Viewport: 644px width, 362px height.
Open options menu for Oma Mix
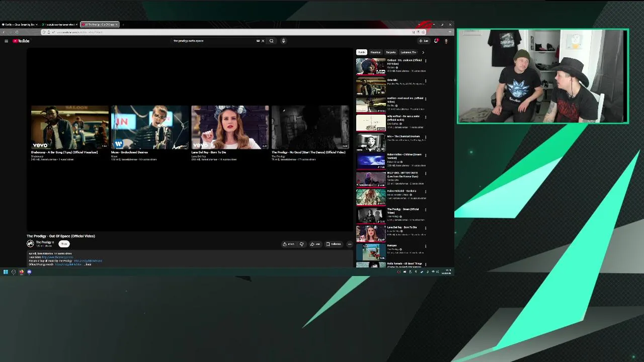tap(426, 80)
